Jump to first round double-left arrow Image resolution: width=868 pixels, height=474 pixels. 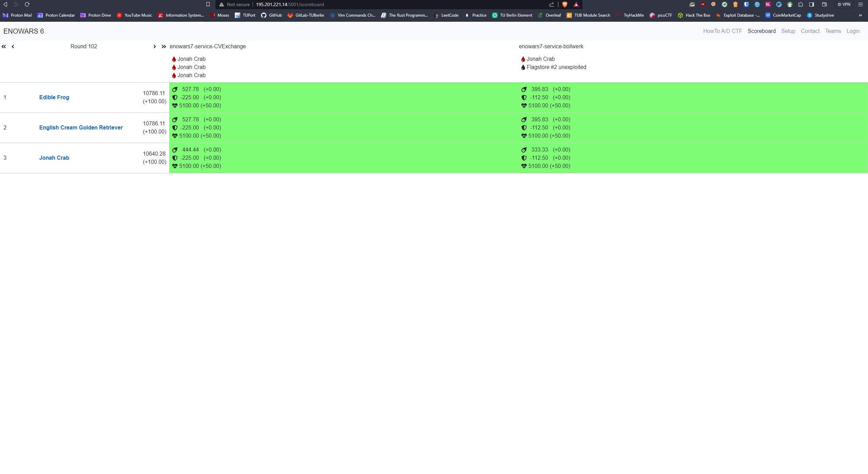(4, 47)
